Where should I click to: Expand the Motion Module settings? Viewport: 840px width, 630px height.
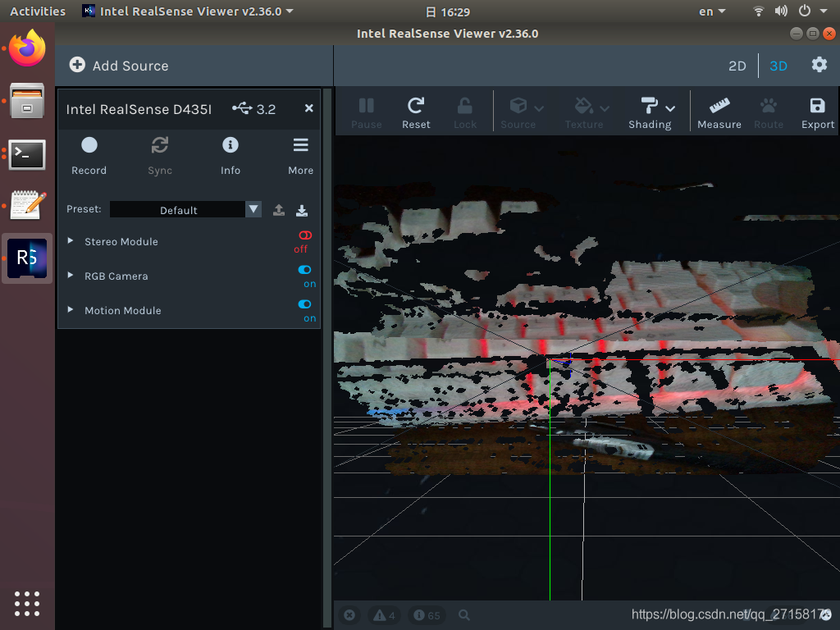click(x=71, y=309)
